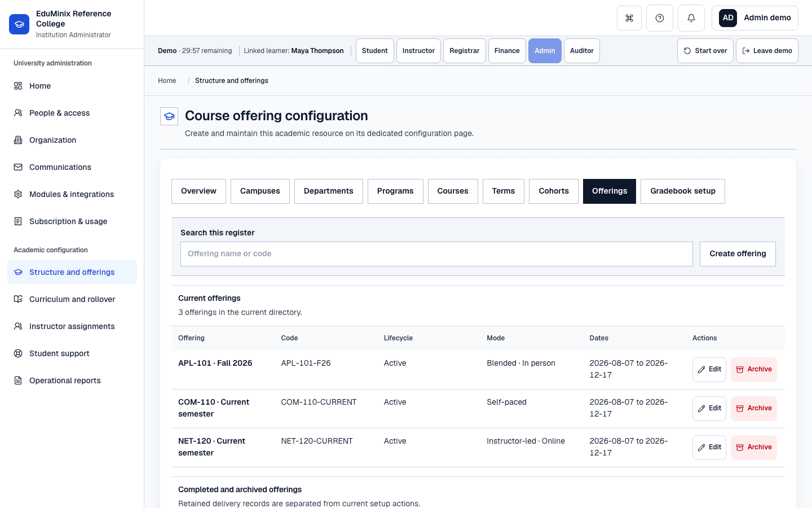The image size is (812, 508).
Task: Focus the Offering name or code search field
Action: tap(436, 254)
